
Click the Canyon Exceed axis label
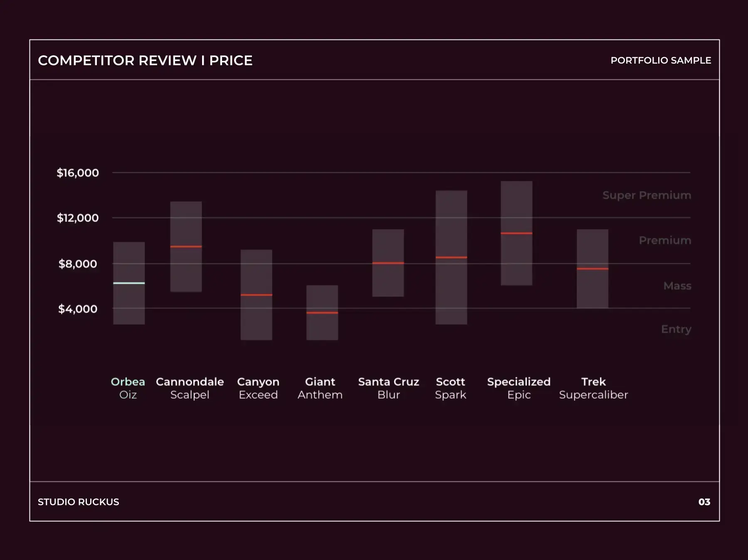tap(258, 388)
